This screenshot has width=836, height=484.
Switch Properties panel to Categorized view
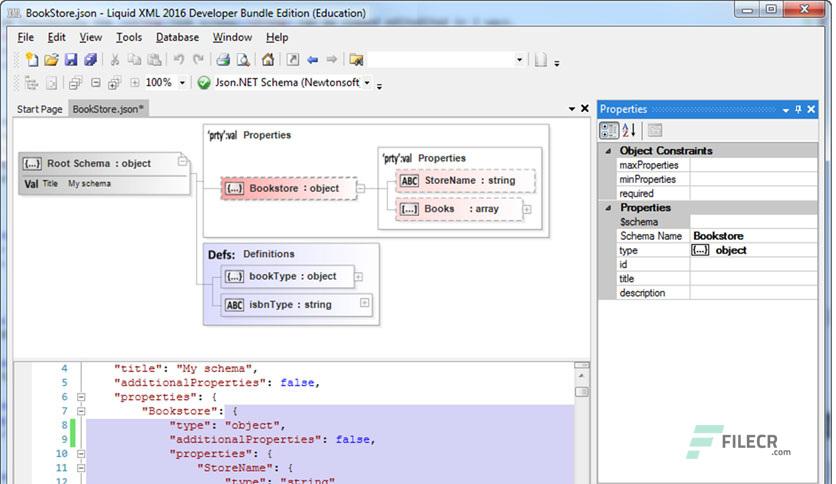pos(609,130)
